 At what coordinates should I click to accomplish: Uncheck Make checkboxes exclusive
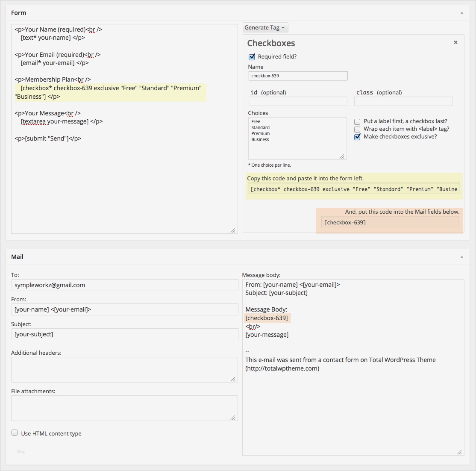(x=357, y=137)
